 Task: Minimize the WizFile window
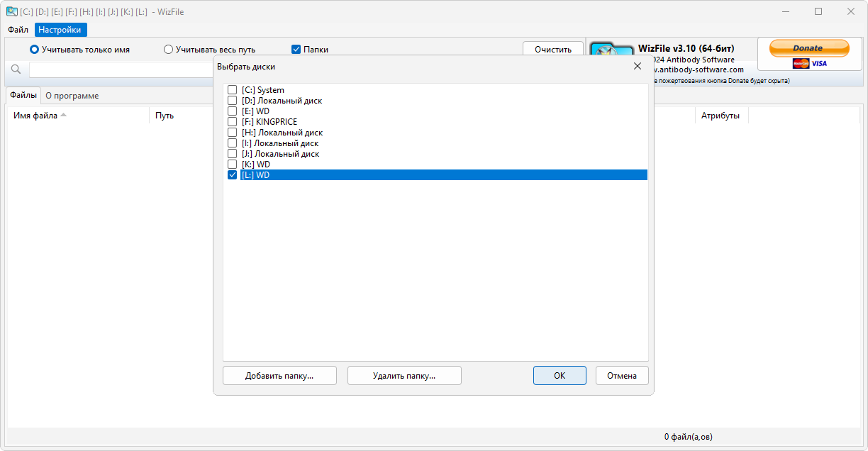[786, 11]
